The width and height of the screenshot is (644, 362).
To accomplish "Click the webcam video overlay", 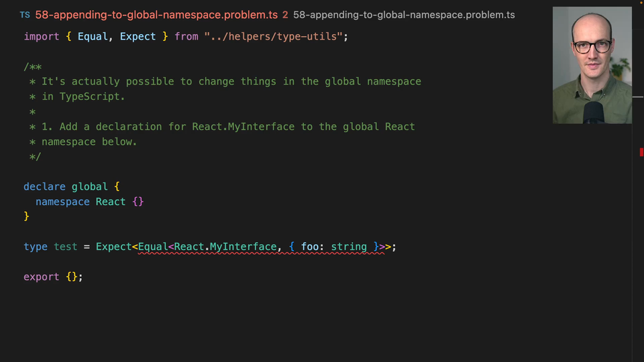I will coord(592,65).
